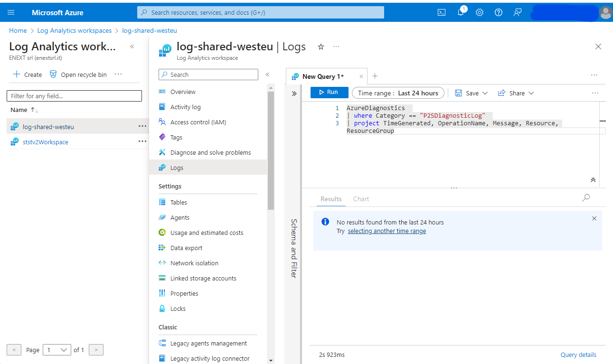Viewport: 613px width, 364px height.
Task: Switch to the Chart tab
Action: pos(361,199)
